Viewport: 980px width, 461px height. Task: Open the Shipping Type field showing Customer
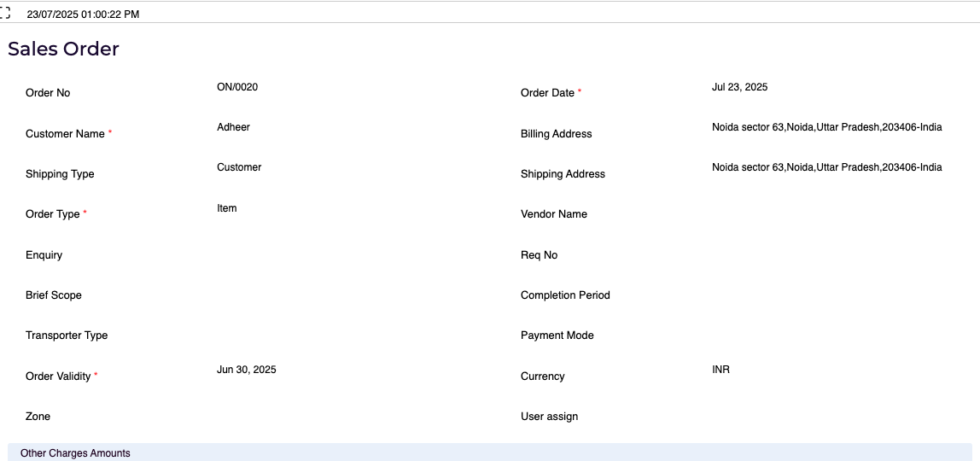[x=239, y=167]
